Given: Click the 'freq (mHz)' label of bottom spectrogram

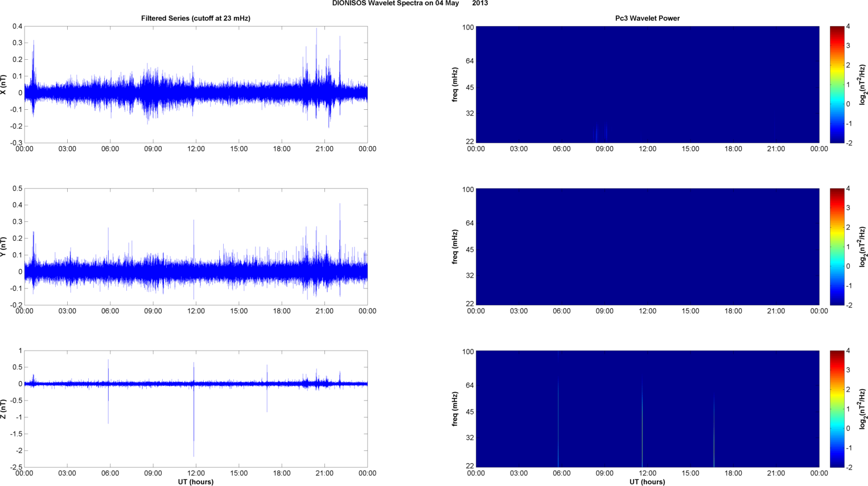Looking at the screenshot, I should (455, 409).
